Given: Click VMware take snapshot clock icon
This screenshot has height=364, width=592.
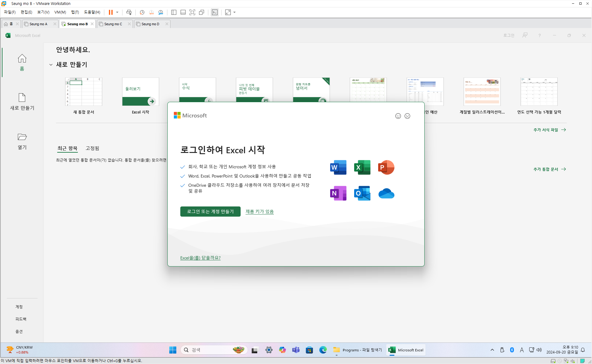Looking at the screenshot, I should tap(142, 12).
